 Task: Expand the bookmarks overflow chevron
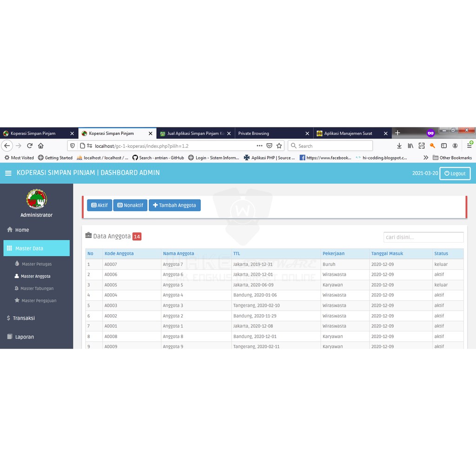(x=426, y=158)
